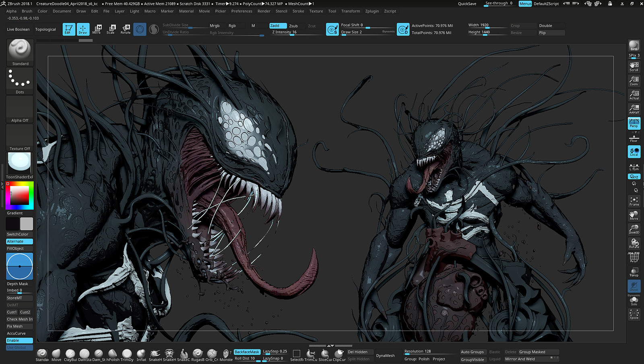Open the Brush menu
Image resolution: width=644 pixels, height=364 pixels.
click(x=27, y=11)
